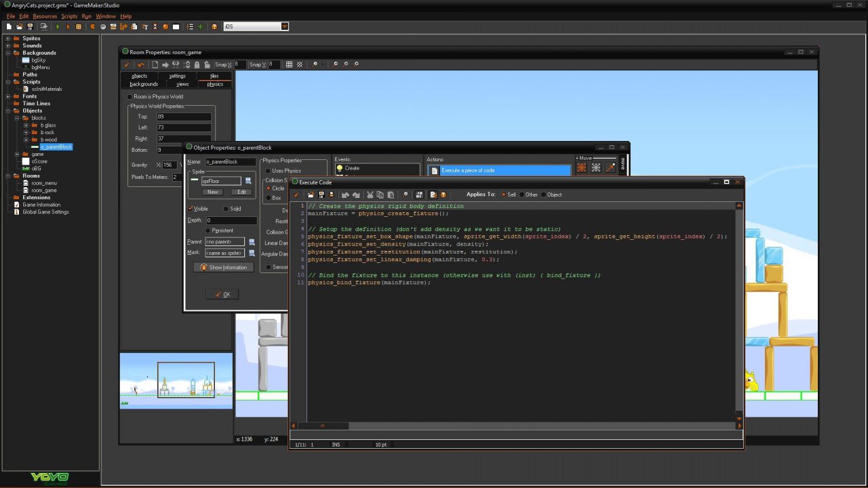868x488 pixels.
Task: Click the Show Information button
Action: [x=224, y=267]
